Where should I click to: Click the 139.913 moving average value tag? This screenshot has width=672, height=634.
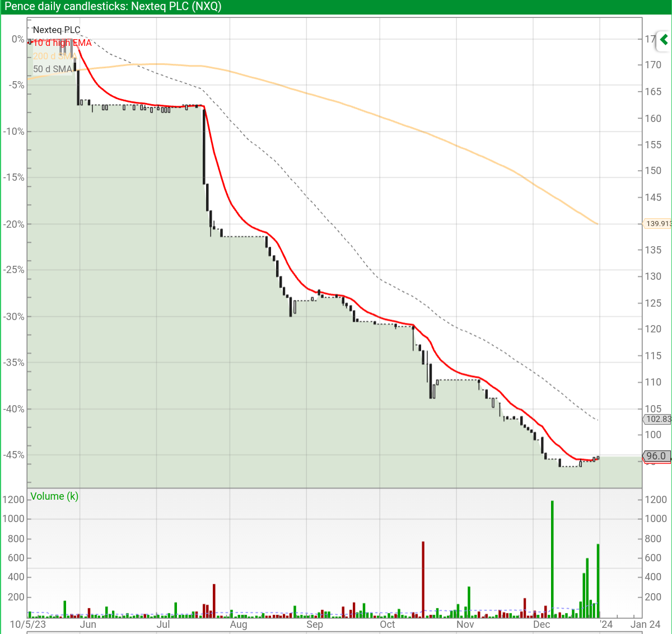(658, 224)
